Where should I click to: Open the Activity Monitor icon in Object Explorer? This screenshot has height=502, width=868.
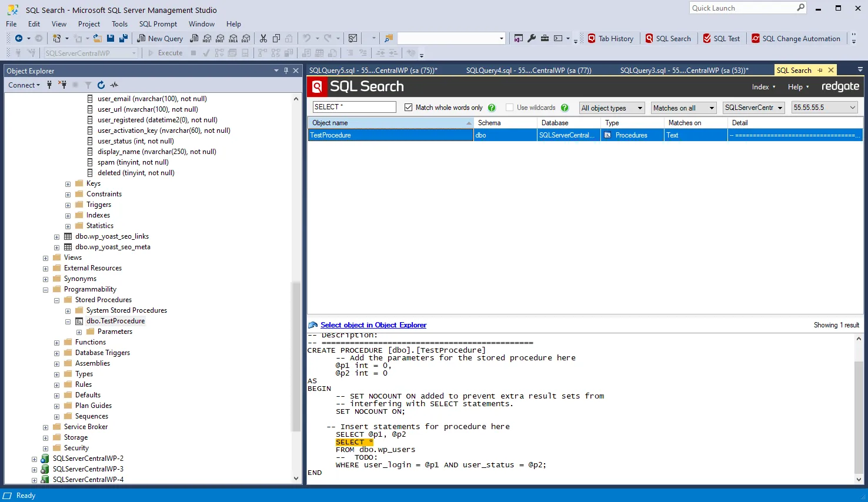pos(114,85)
